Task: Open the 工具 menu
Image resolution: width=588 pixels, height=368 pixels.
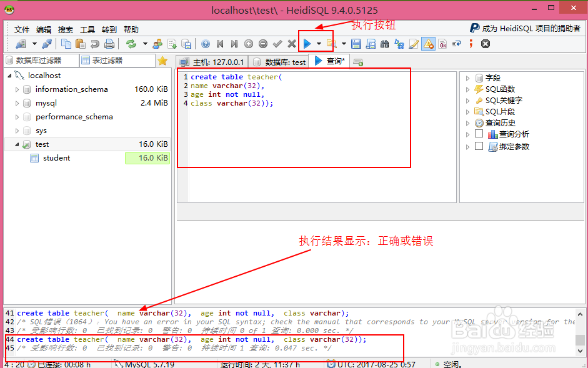Action: pos(87,29)
